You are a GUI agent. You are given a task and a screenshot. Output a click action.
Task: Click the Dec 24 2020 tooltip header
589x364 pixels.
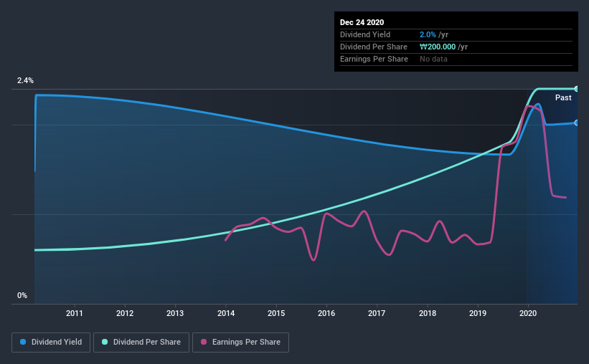click(362, 22)
